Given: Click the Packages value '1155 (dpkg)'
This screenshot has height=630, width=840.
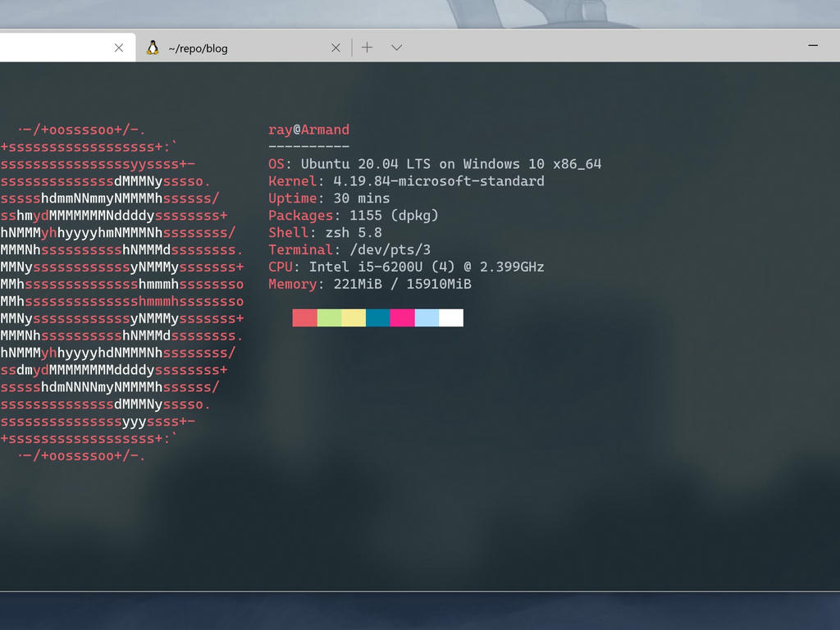Looking at the screenshot, I should pos(394,216).
